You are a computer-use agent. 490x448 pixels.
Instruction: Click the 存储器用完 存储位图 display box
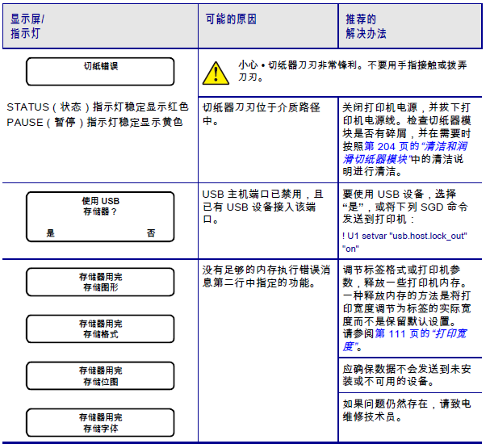coord(100,376)
